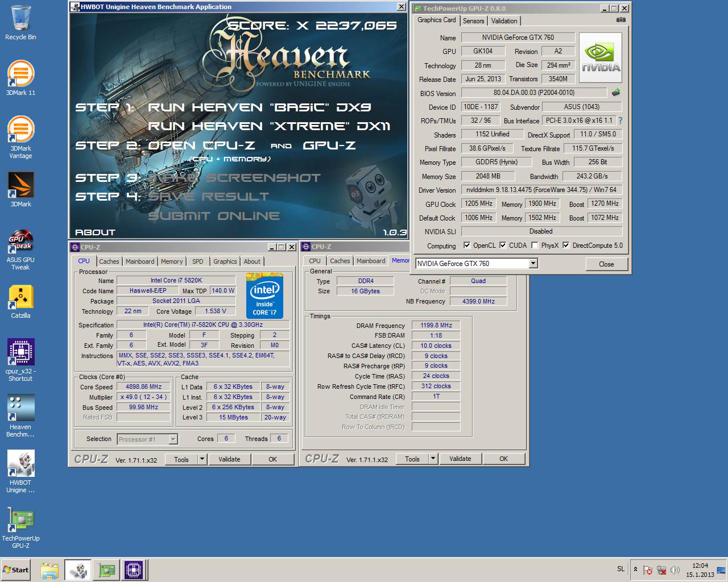Click OK in the left CPU-Z window
This screenshot has height=582, width=728.
point(273,459)
